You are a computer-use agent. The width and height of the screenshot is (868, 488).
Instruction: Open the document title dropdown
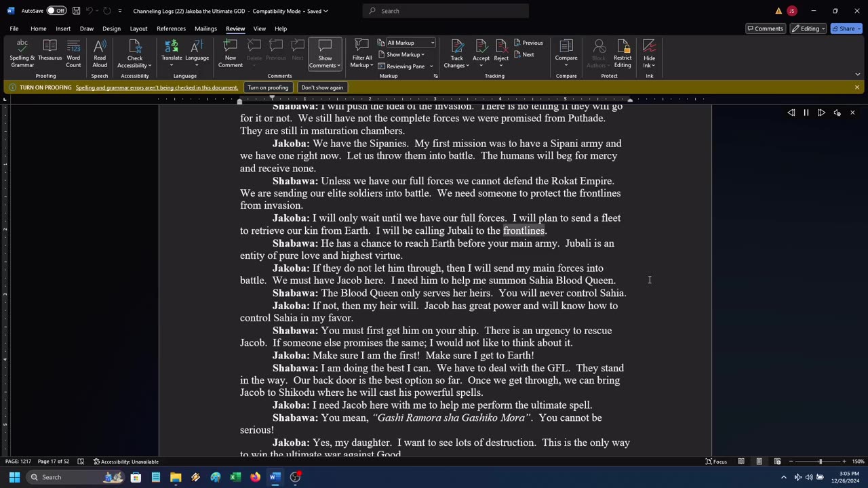coord(325,11)
